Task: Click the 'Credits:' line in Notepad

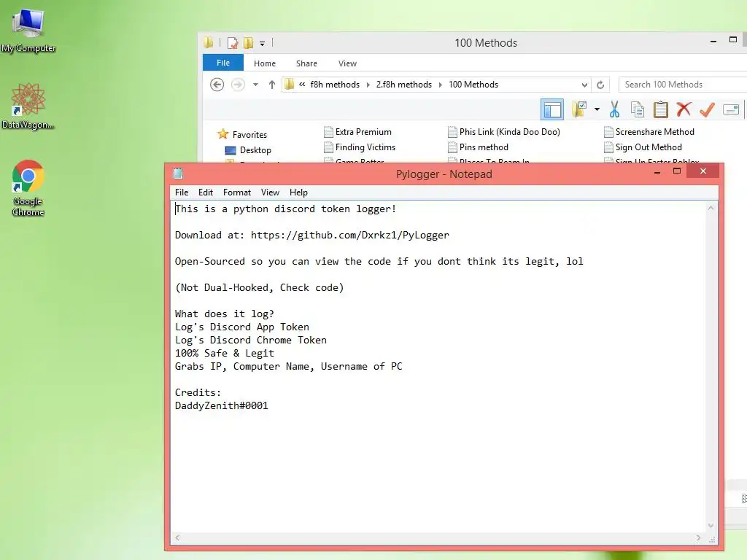Action: (x=198, y=392)
